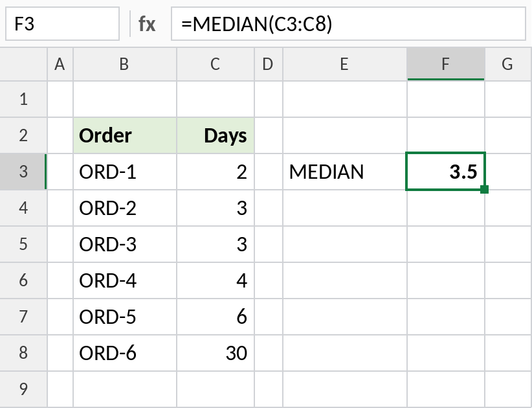Viewport: 532px width, 408px height.
Task: Select row 6 header
Action: pyautogui.click(x=23, y=280)
